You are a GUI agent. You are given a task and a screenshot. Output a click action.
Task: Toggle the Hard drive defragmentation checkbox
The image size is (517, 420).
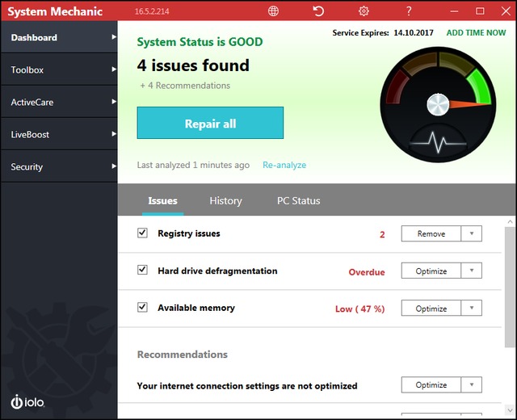coord(143,271)
